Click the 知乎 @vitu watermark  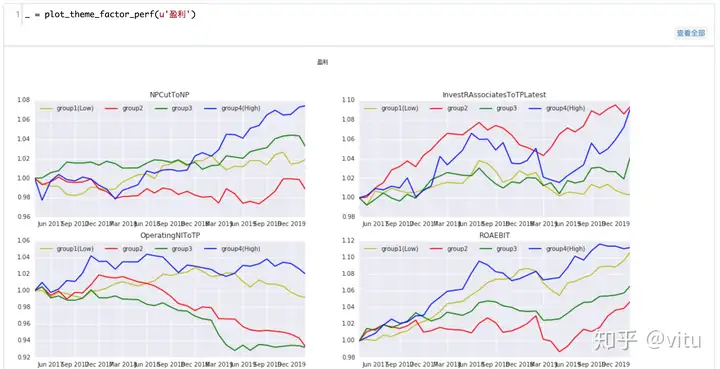647,340
